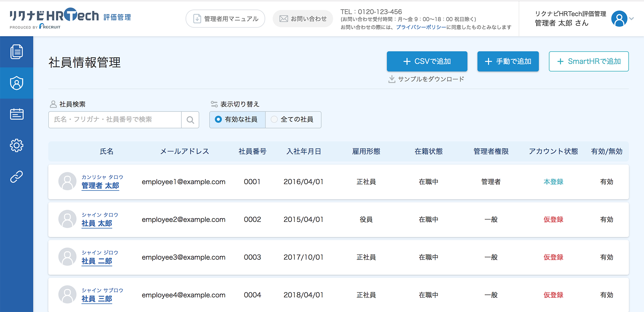Click the お問い合わせ button
Viewport: 644px width, 312px height.
tap(303, 19)
